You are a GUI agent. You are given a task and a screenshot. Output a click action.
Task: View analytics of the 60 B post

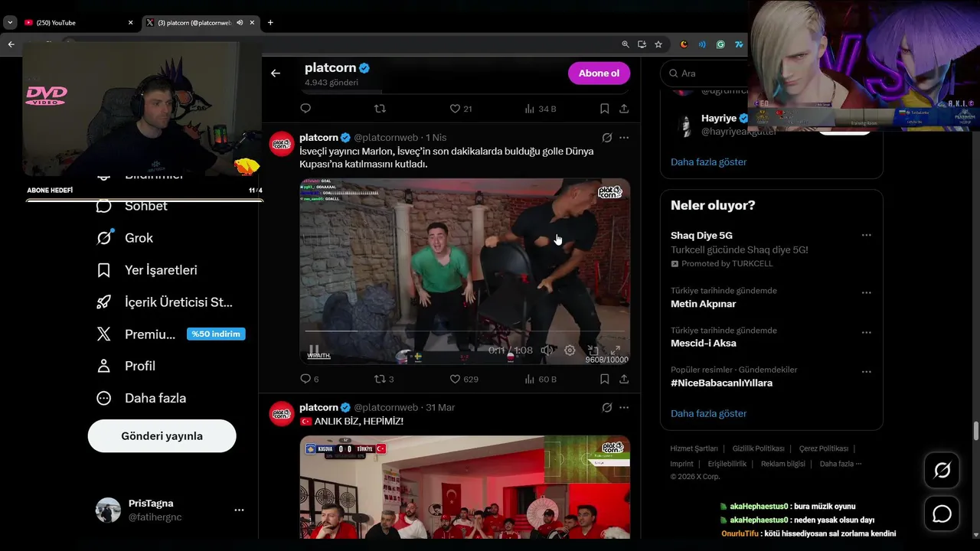(x=540, y=379)
